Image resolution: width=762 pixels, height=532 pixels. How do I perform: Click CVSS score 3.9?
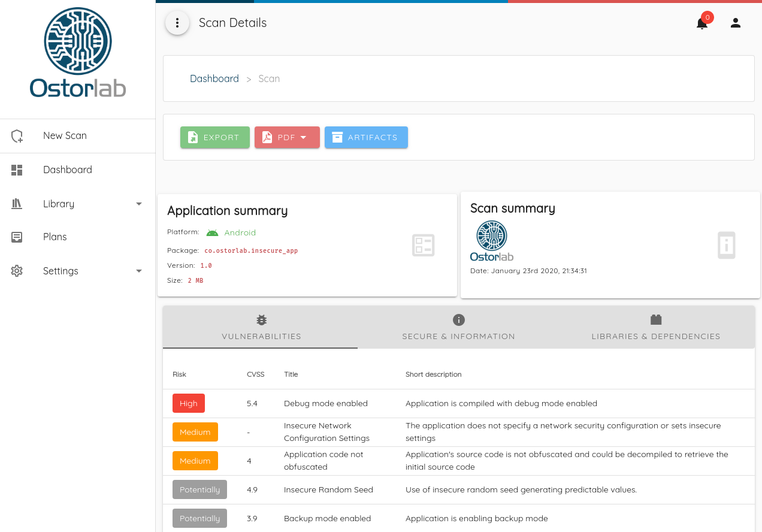(x=252, y=518)
